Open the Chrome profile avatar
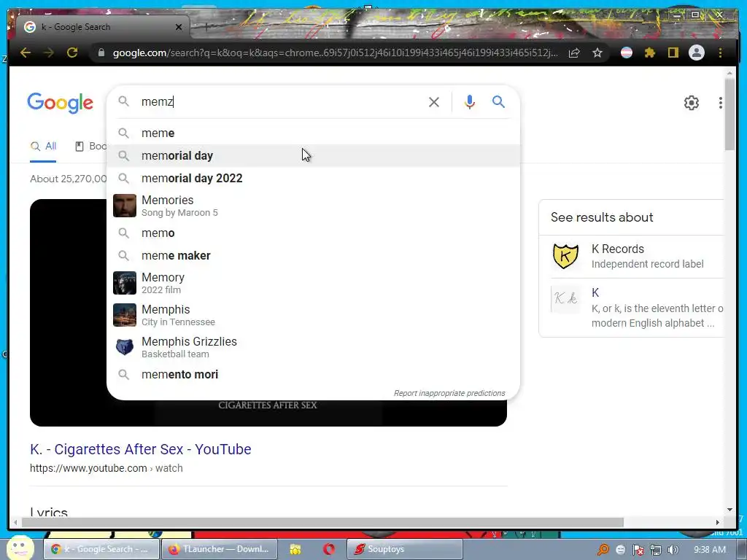The width and height of the screenshot is (747, 560). (x=697, y=52)
